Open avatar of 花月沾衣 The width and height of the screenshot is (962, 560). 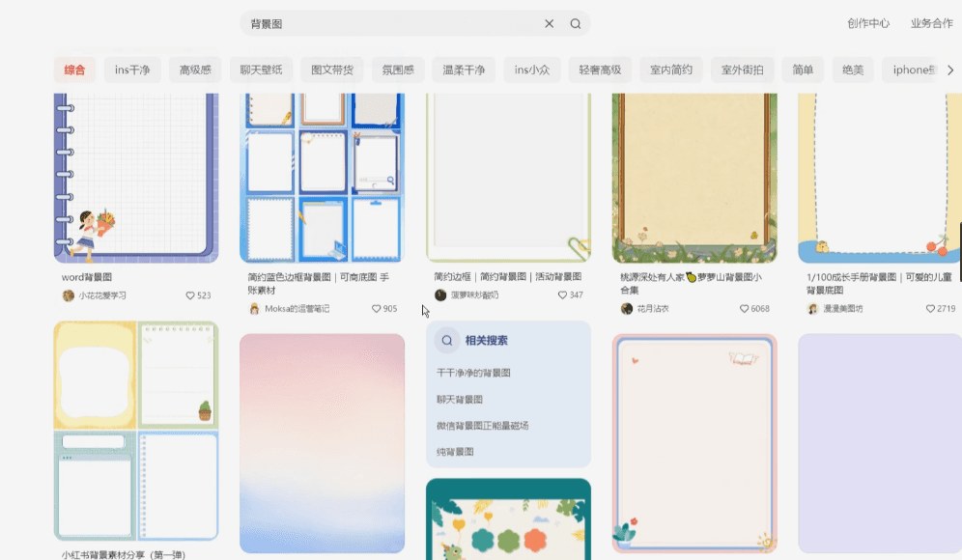(627, 309)
